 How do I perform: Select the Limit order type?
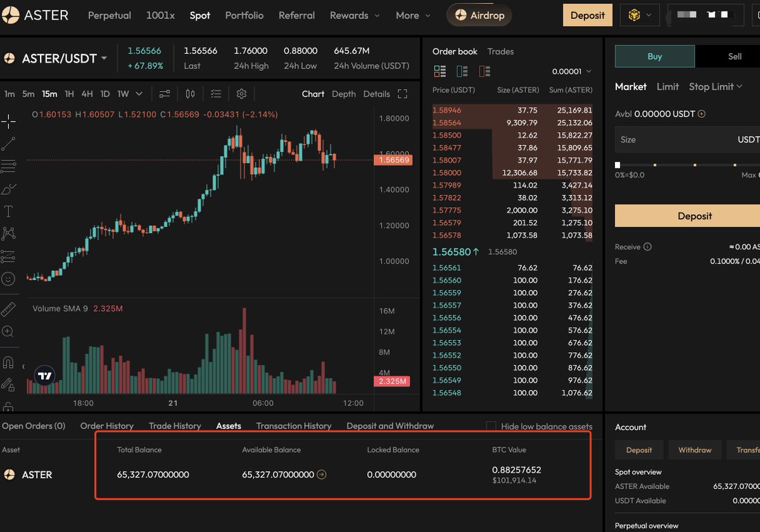668,86
